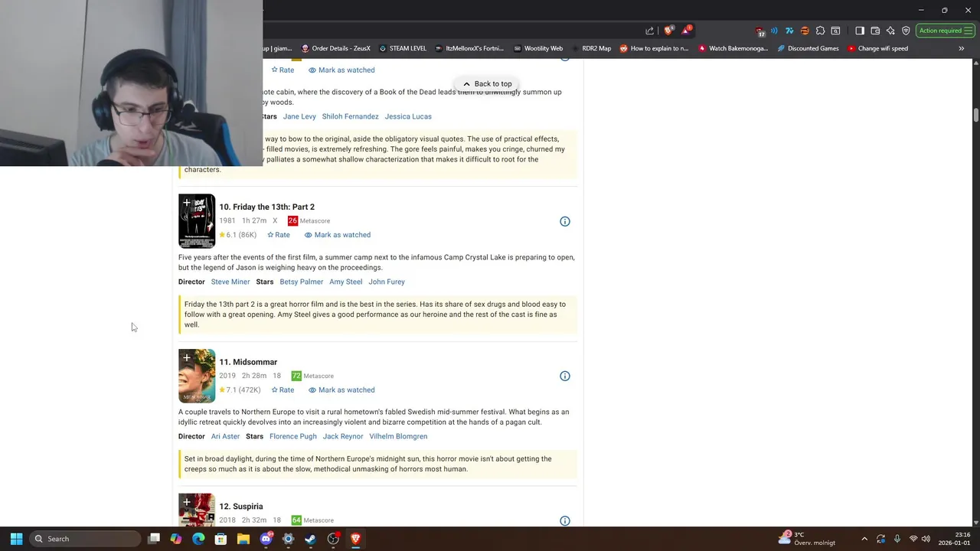The width and height of the screenshot is (980, 551).
Task: Open Jane Levy star link
Action: [299, 116]
